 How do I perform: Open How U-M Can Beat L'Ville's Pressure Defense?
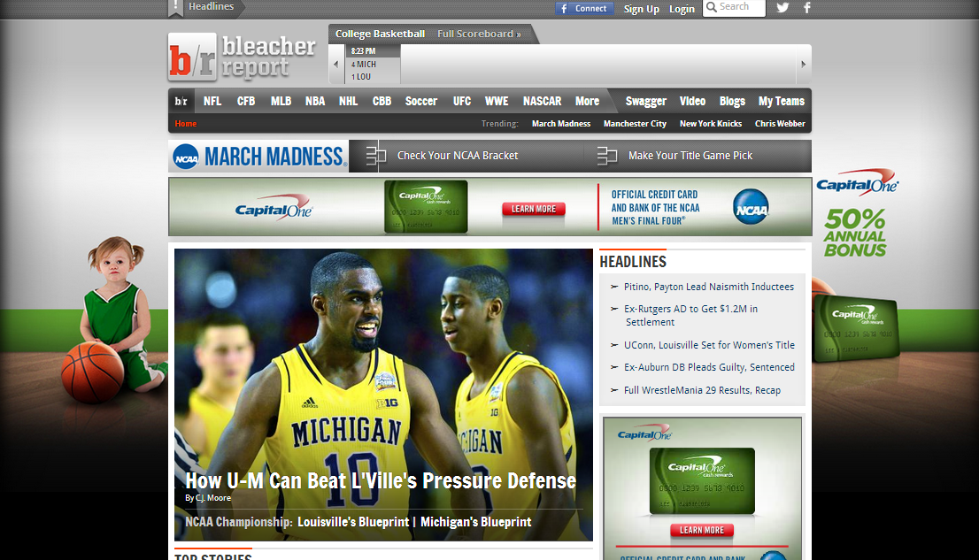(381, 480)
